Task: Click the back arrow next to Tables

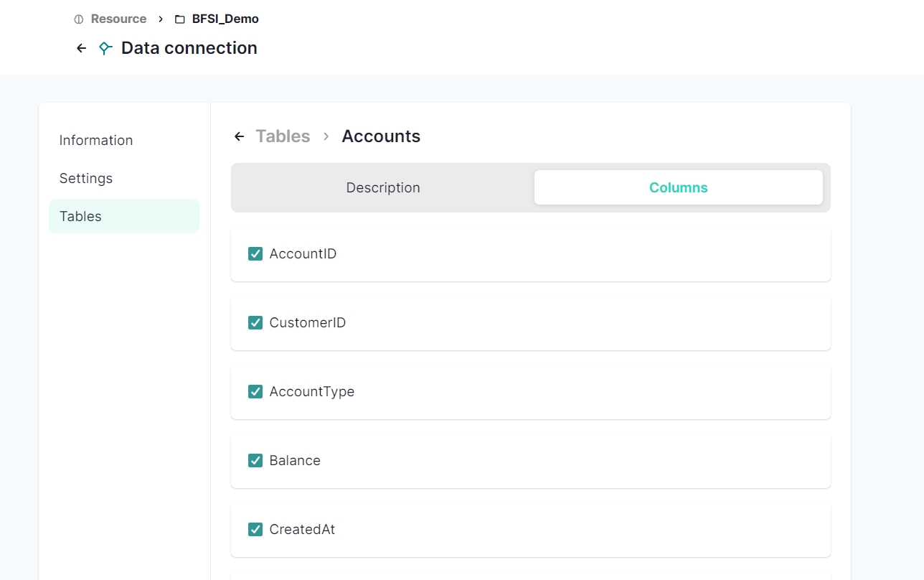Action: (x=240, y=136)
